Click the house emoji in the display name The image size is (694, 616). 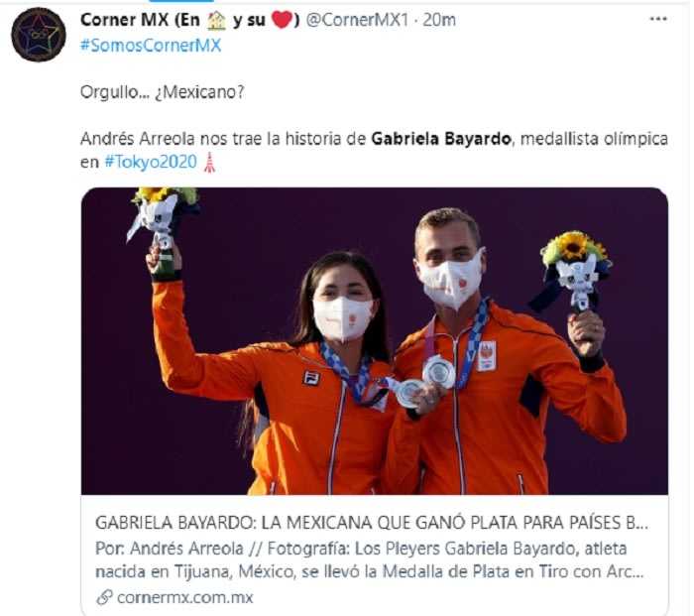216,21
